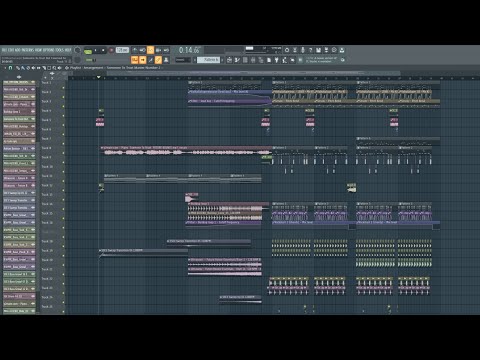Adjust the master volume knob
This screenshot has height=360, width=480.
click(x=77, y=50)
